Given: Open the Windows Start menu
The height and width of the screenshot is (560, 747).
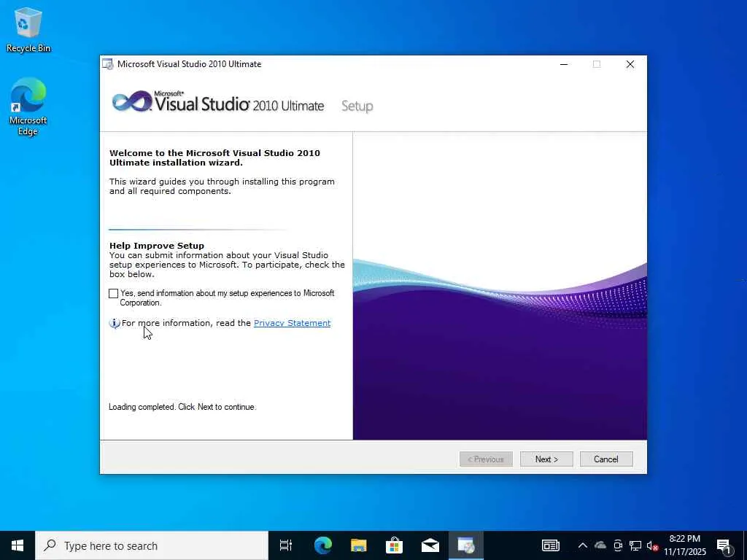Looking at the screenshot, I should pyautogui.click(x=18, y=545).
